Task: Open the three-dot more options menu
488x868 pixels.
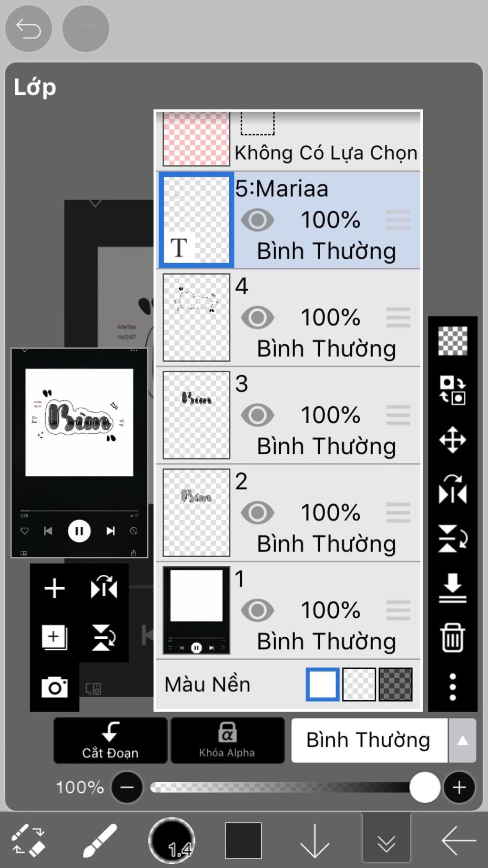Action: click(x=452, y=687)
